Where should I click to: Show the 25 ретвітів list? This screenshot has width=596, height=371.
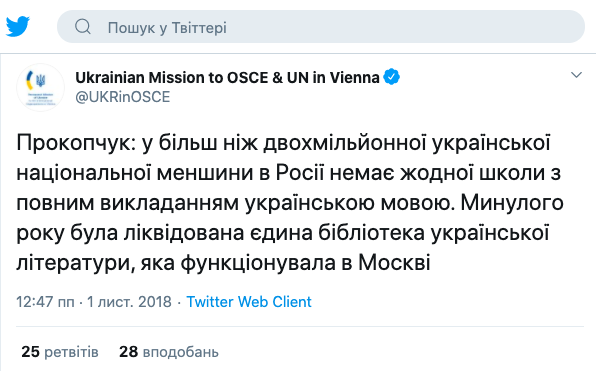point(60,352)
